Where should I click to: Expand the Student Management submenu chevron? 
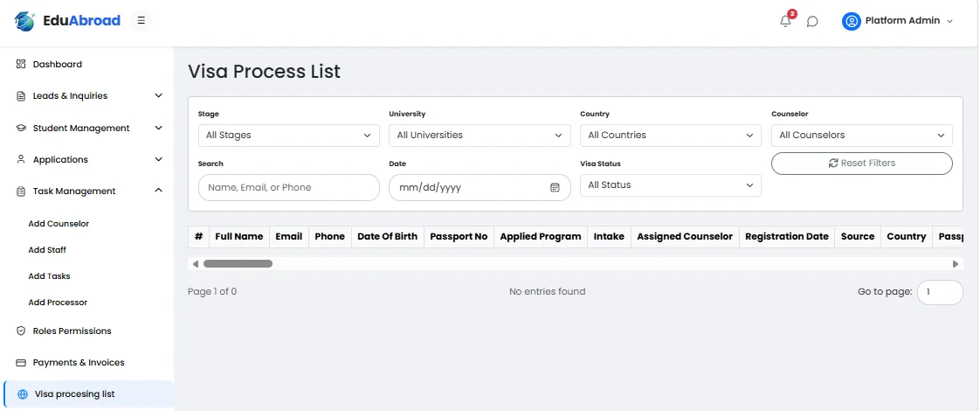[159, 128]
